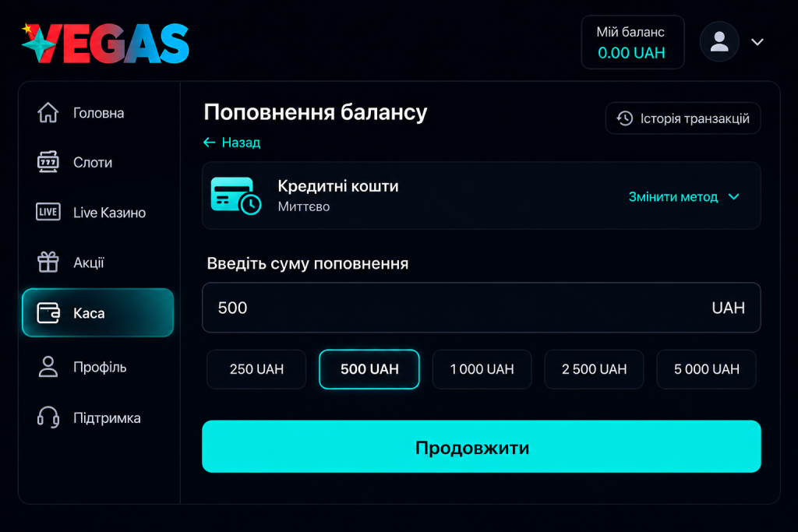798x532 pixels.
Task: Open support via the headset icon
Action: tap(48, 417)
